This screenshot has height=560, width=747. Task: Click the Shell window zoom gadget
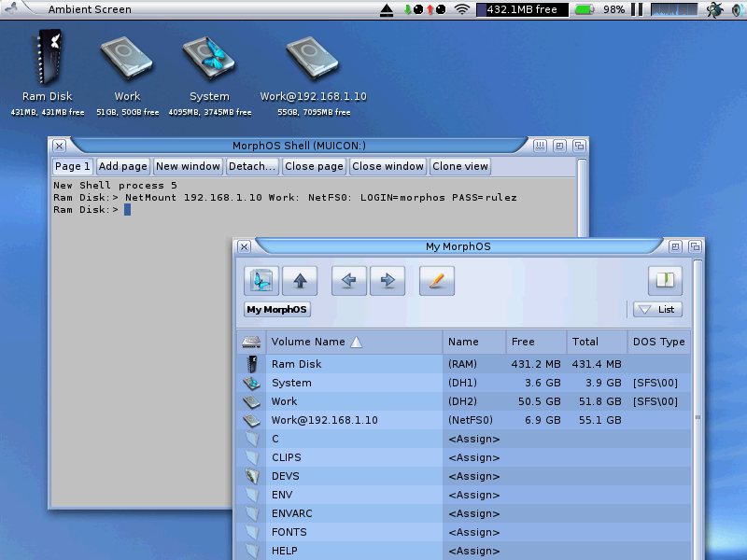pos(559,146)
